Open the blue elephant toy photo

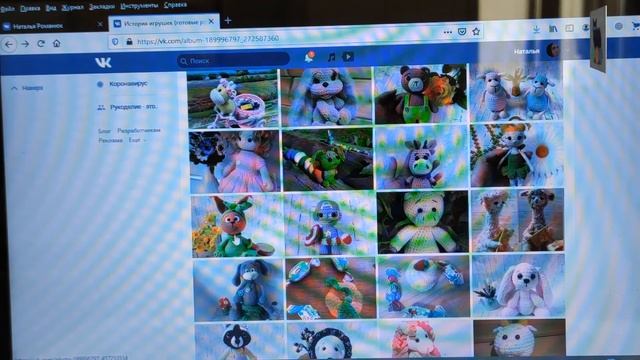click(238, 290)
